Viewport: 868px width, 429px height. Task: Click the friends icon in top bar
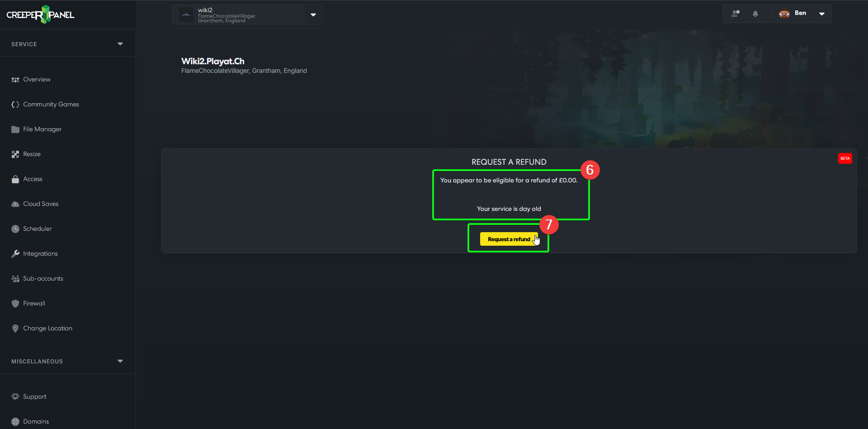pos(736,14)
